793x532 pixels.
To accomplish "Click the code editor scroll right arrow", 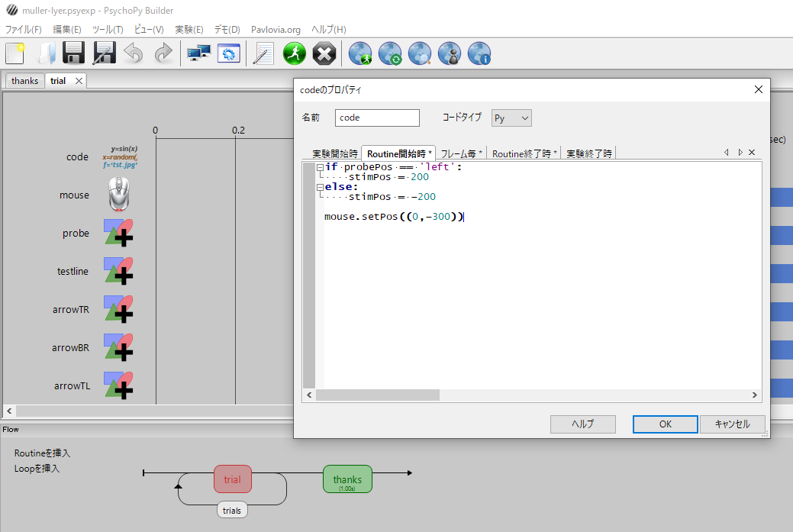I will tap(755, 395).
